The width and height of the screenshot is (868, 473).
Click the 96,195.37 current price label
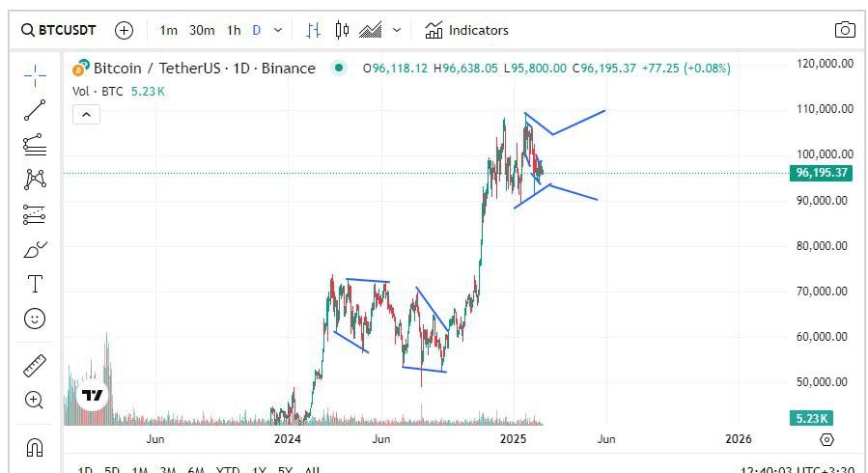[821, 174]
